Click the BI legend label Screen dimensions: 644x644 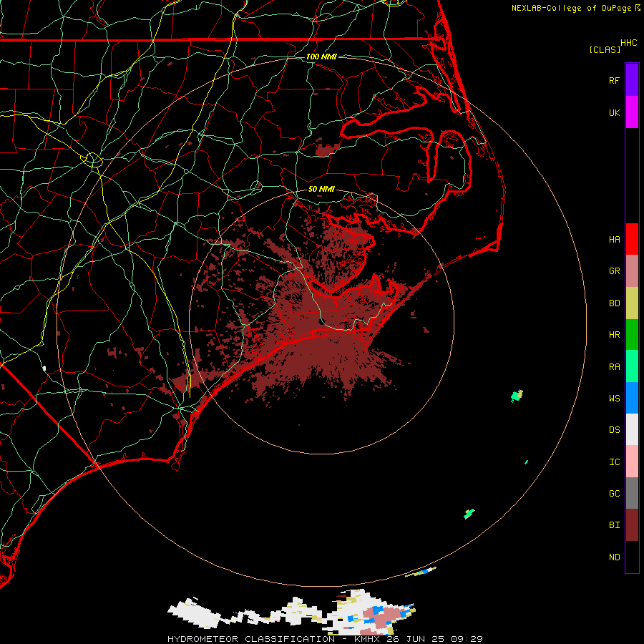(614, 525)
